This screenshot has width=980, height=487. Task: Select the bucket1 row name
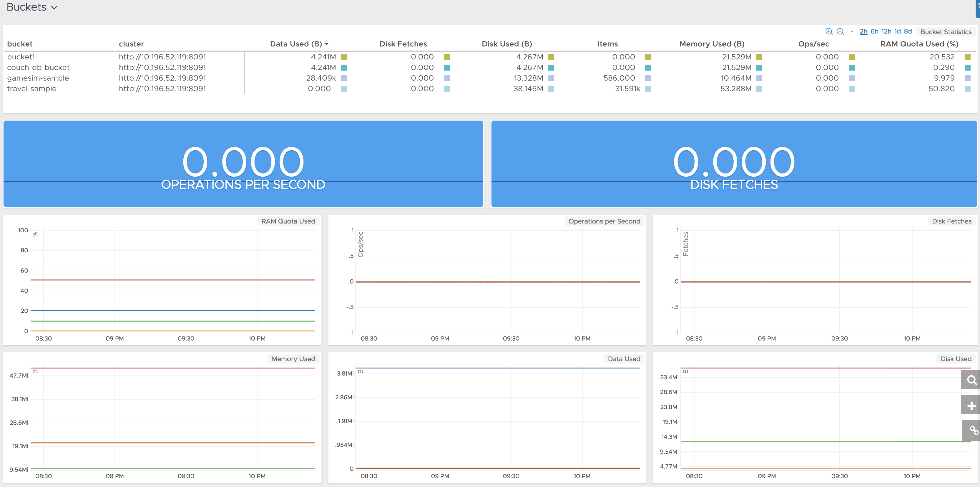point(21,57)
